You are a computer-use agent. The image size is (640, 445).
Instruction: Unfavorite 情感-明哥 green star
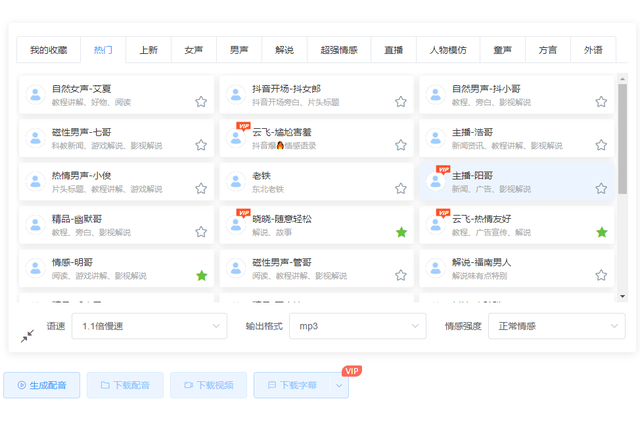(201, 275)
